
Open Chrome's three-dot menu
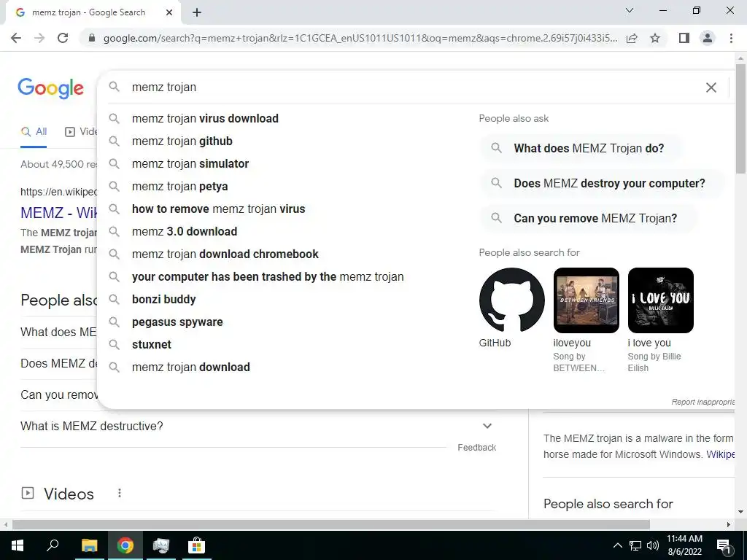click(x=731, y=38)
